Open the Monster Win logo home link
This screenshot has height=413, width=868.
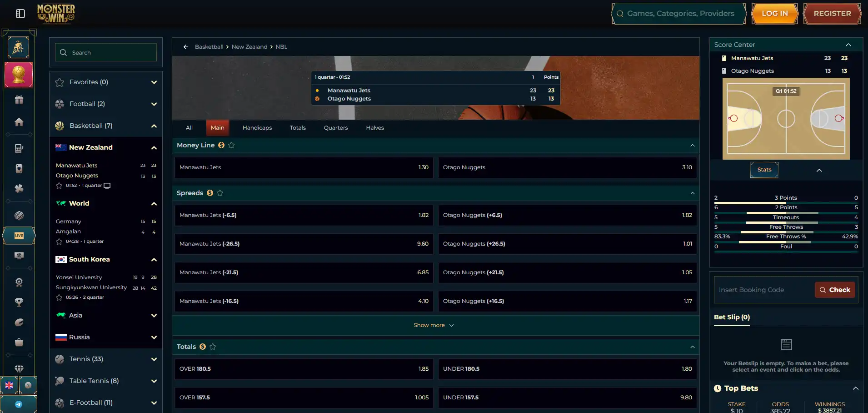pyautogui.click(x=56, y=13)
